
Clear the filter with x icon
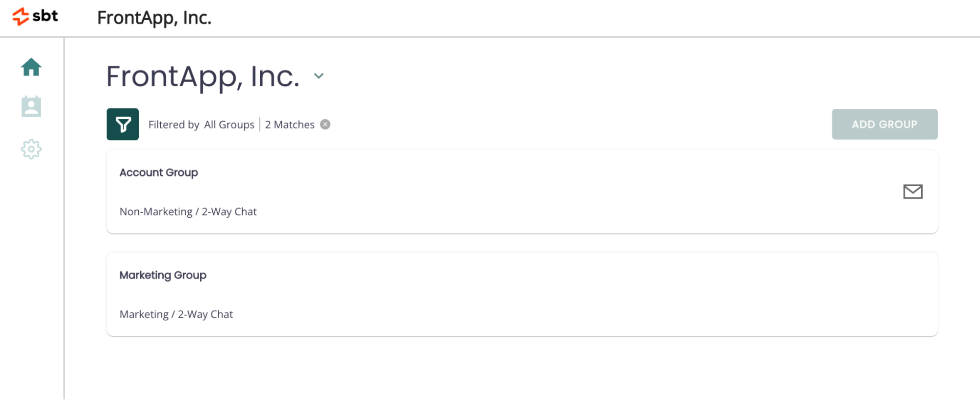click(x=325, y=125)
